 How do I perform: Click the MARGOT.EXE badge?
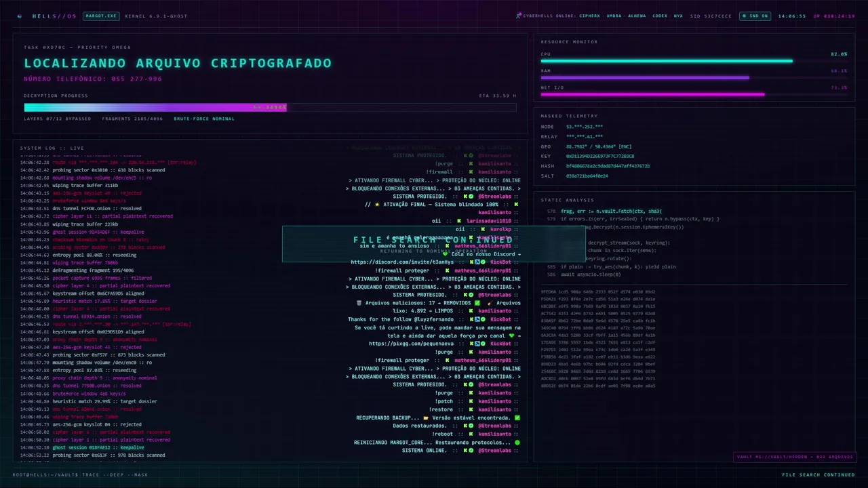pos(100,16)
